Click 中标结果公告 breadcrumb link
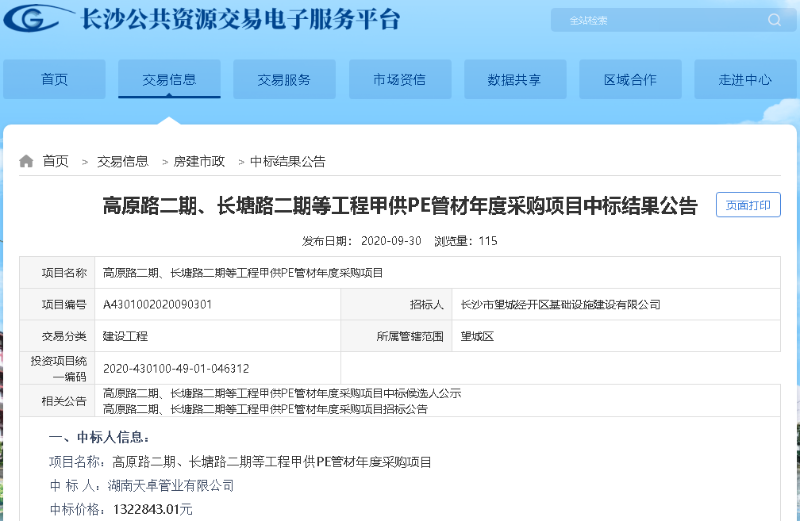 pyautogui.click(x=287, y=161)
